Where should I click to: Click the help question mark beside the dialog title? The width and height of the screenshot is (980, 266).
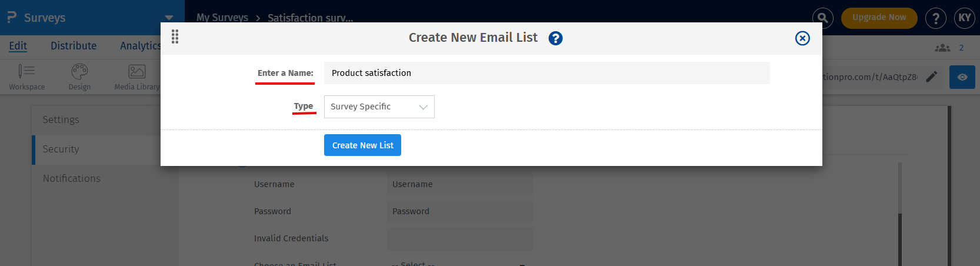coord(555,38)
